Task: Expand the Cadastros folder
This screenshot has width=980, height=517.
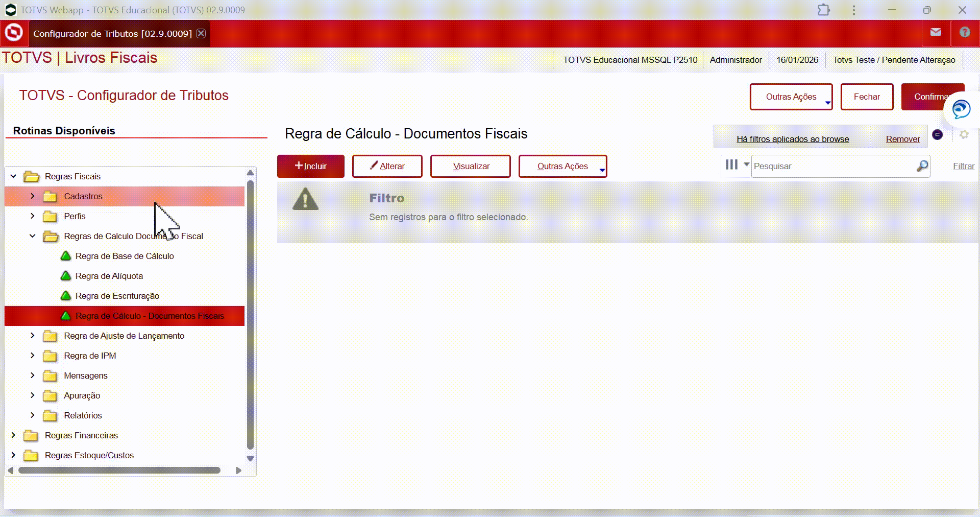Action: pyautogui.click(x=32, y=196)
